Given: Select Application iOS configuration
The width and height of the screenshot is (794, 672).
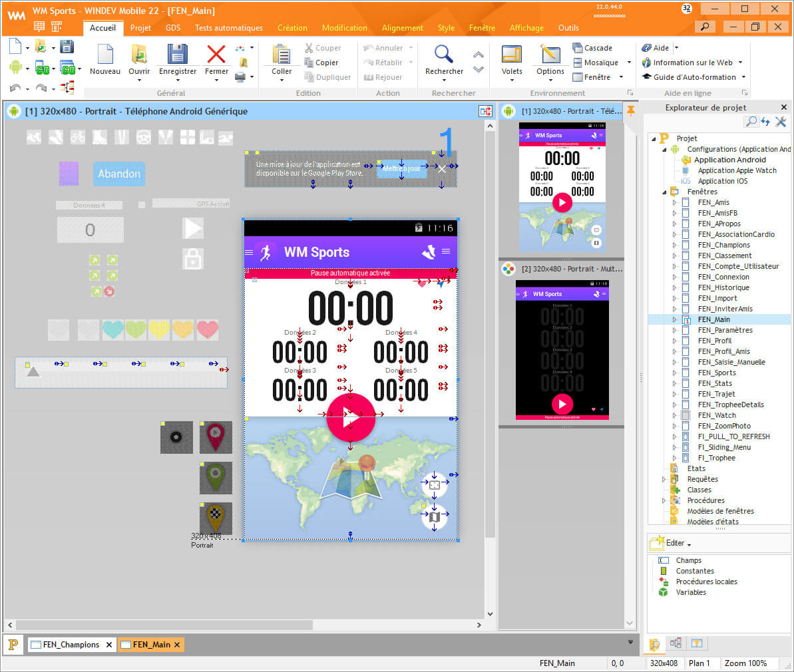Looking at the screenshot, I should coord(722,181).
